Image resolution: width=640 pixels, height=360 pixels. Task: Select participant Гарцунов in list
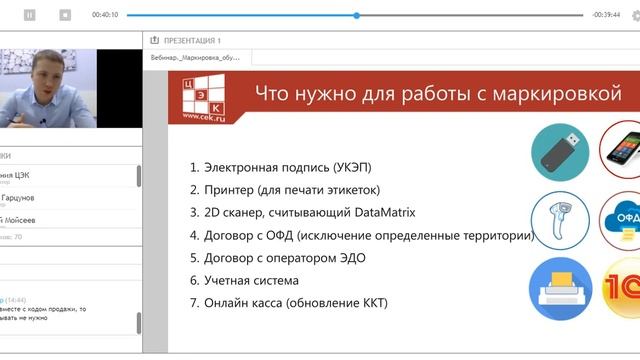(68, 199)
